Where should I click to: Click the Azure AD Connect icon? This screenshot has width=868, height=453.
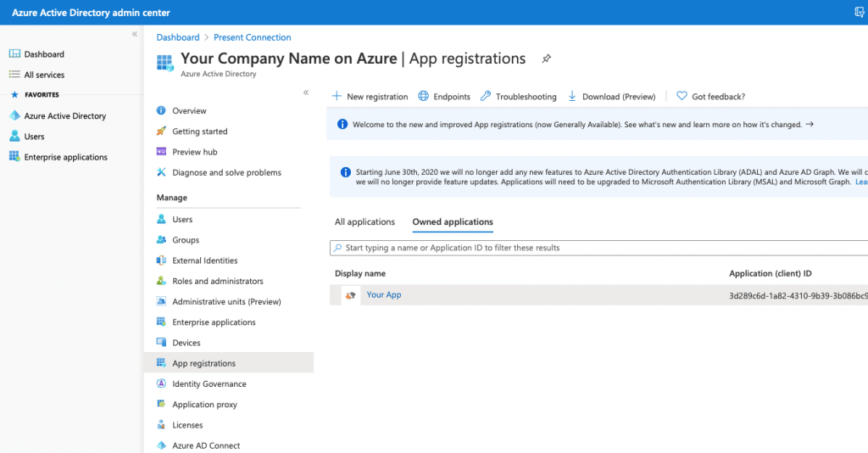point(161,445)
